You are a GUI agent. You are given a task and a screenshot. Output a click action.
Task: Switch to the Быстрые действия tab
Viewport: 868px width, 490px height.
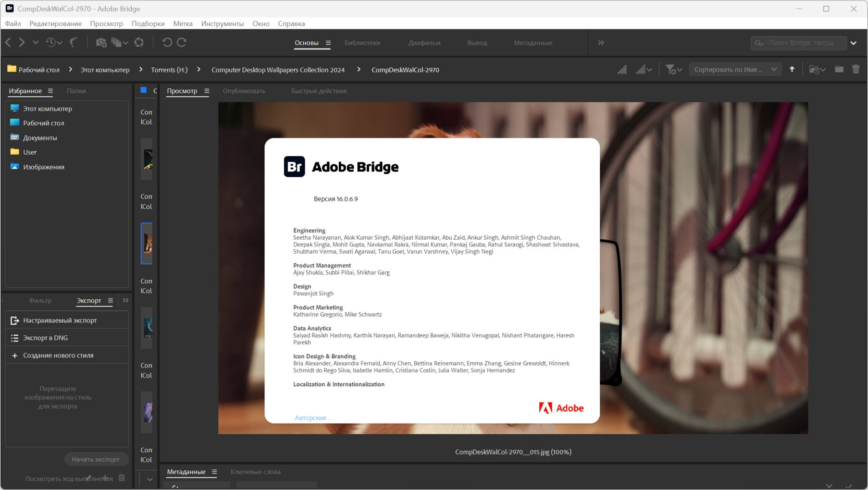point(319,91)
